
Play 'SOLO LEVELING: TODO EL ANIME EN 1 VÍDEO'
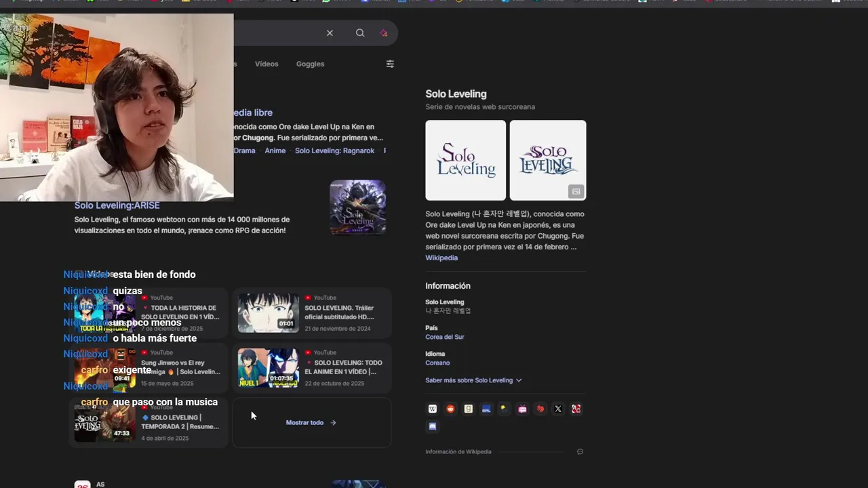(x=312, y=368)
